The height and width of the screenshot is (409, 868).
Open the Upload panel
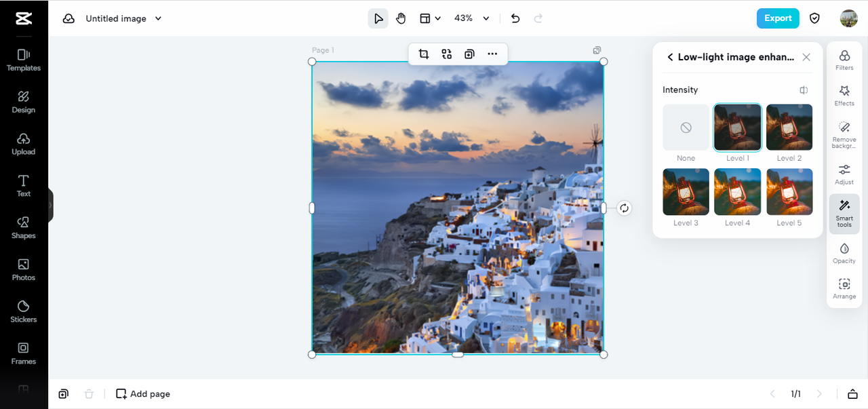[x=24, y=144]
